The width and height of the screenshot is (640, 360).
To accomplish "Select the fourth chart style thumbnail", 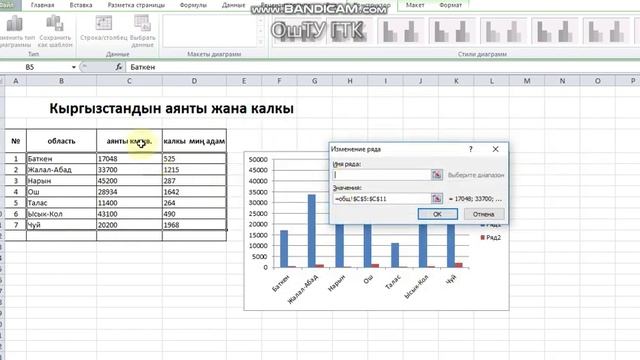I will coord(452,31).
